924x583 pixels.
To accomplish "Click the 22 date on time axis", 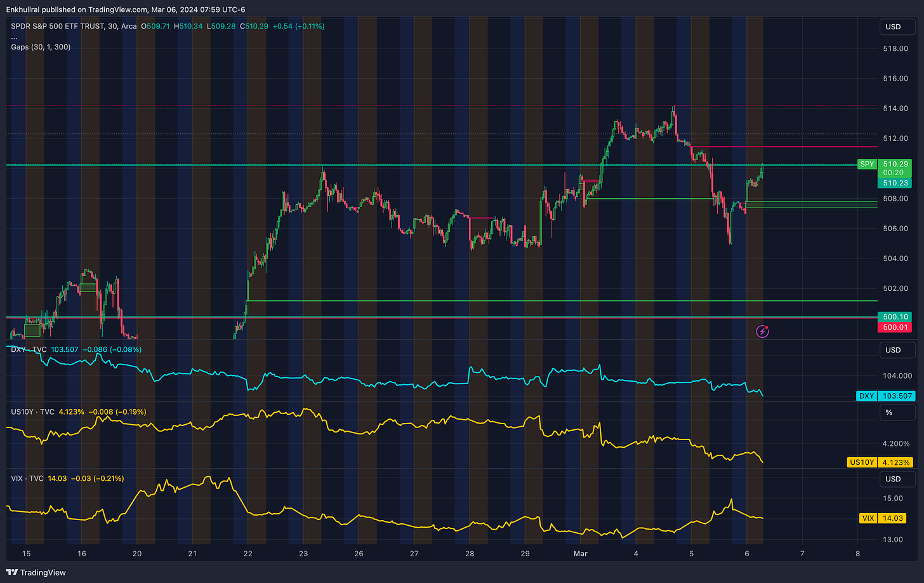I will coord(247,554).
